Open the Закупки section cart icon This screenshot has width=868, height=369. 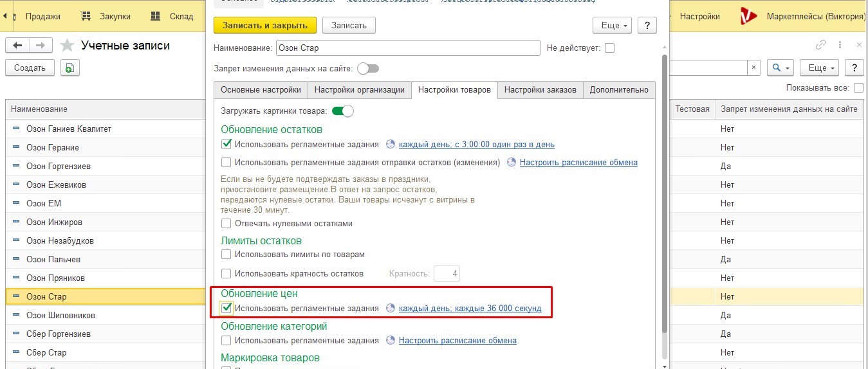(x=86, y=16)
